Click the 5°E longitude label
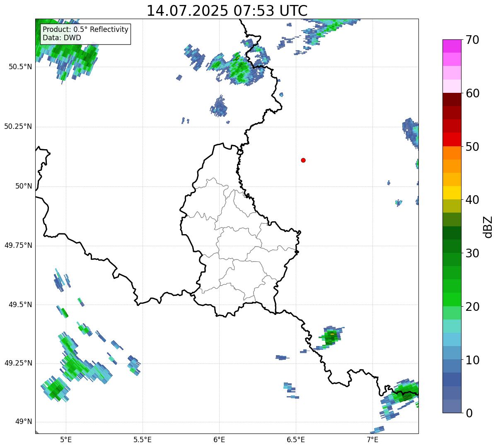Viewport: 498px width, 448px height. [66, 439]
